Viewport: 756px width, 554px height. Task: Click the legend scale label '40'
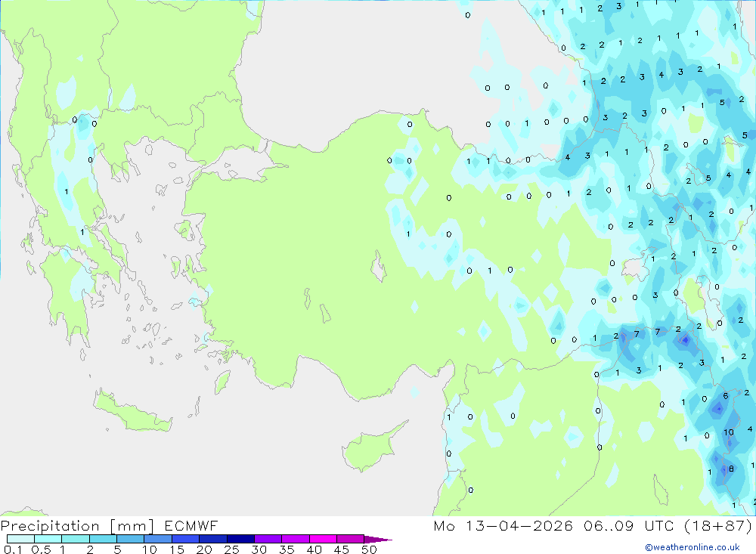pyautogui.click(x=314, y=549)
